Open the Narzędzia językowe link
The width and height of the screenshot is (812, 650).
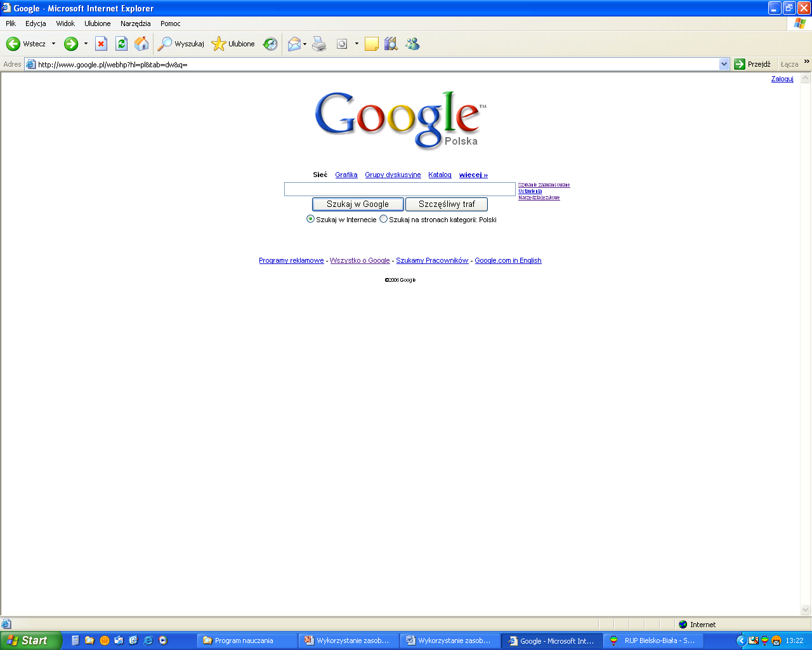click(539, 197)
